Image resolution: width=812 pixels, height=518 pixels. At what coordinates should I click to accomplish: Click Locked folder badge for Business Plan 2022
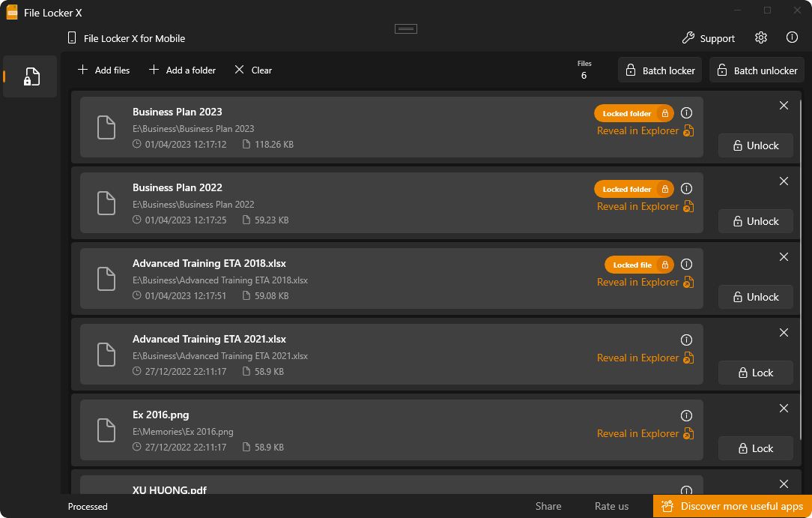pos(634,189)
